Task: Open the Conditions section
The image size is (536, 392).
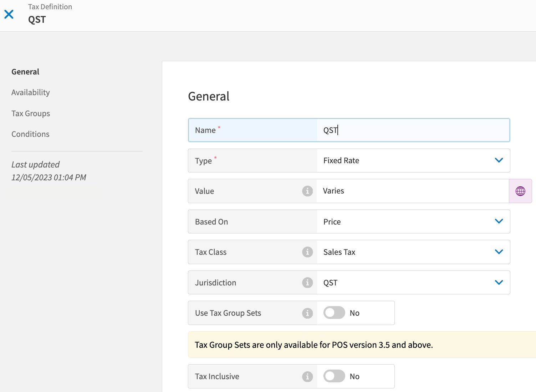Action: [30, 134]
